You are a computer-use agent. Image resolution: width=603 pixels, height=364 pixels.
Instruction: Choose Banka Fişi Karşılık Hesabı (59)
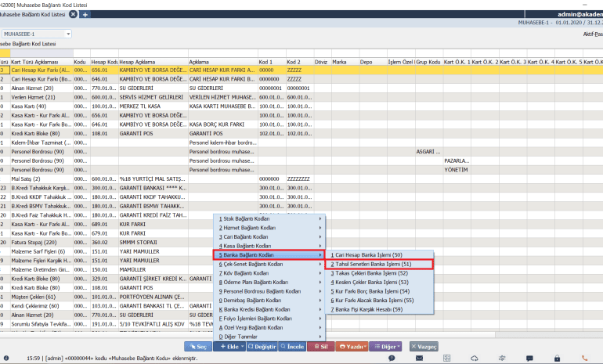380,309
